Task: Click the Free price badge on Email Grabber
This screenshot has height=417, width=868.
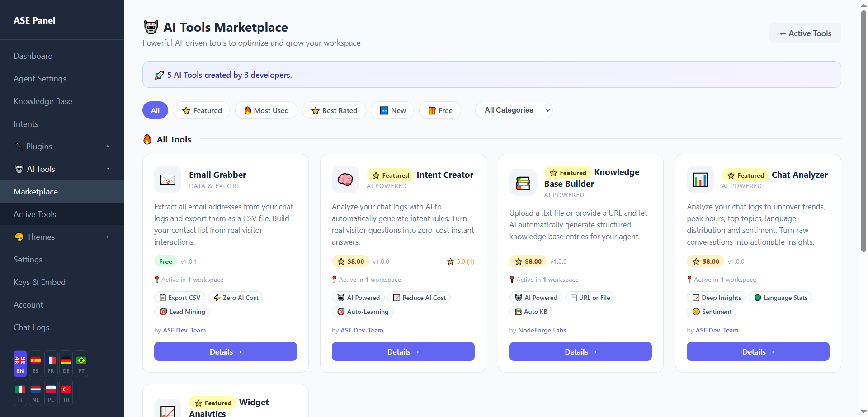Action: (x=165, y=261)
